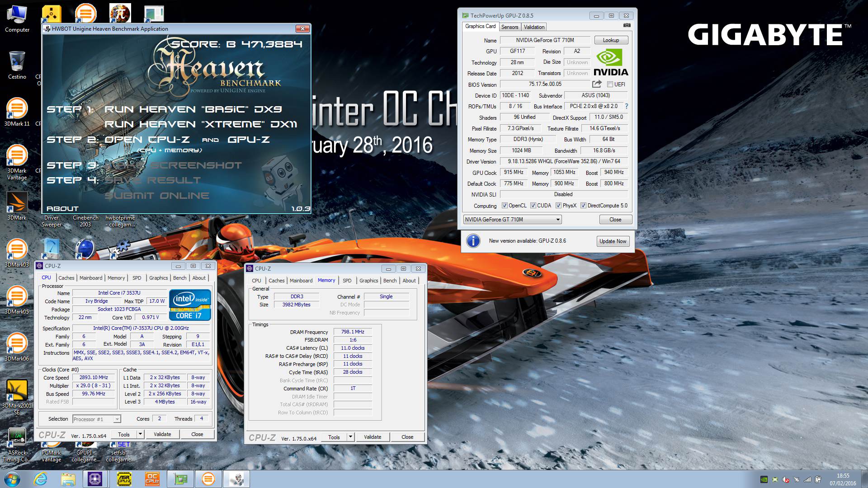This screenshot has width=868, height=488.
Task: Click Close in Memory CPU-Z window
Action: pyautogui.click(x=407, y=437)
